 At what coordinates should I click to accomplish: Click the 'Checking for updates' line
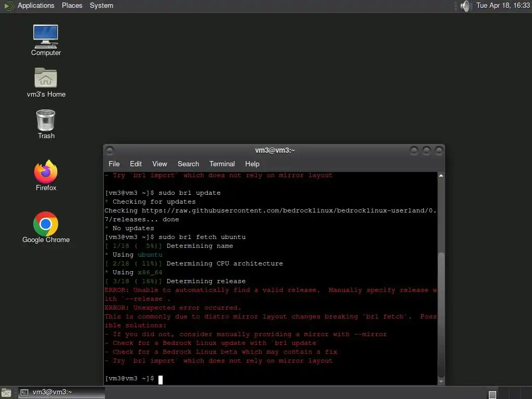(x=150, y=202)
